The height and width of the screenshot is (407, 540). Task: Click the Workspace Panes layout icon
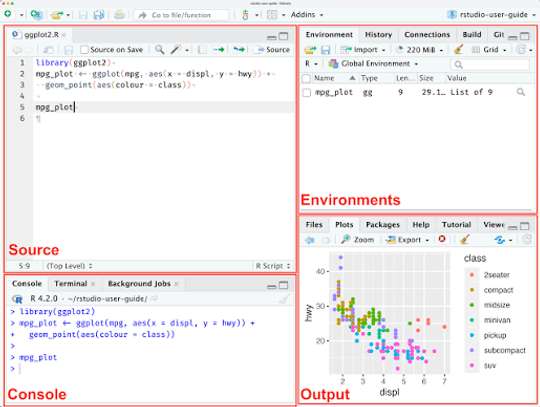[x=272, y=15]
